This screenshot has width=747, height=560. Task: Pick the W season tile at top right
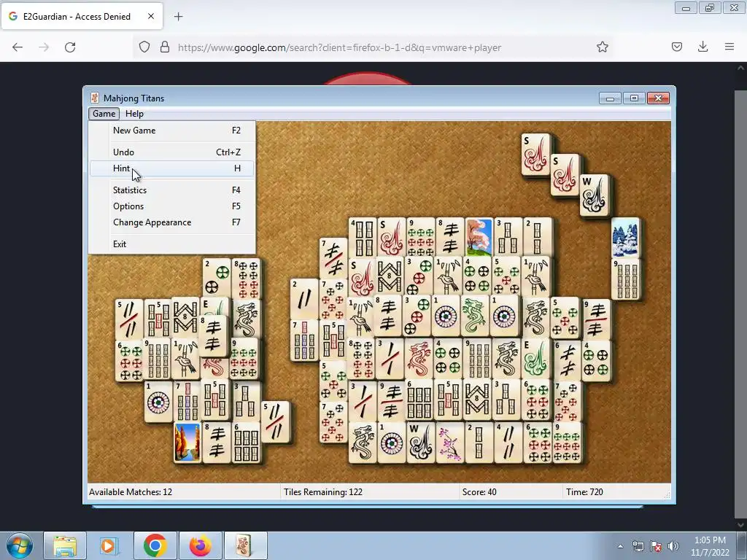(594, 195)
